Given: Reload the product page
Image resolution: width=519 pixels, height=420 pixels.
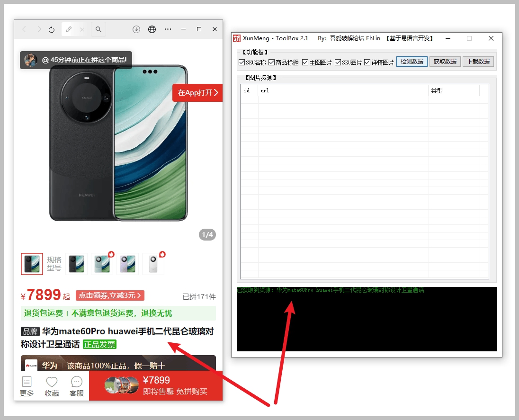Looking at the screenshot, I should [x=52, y=29].
